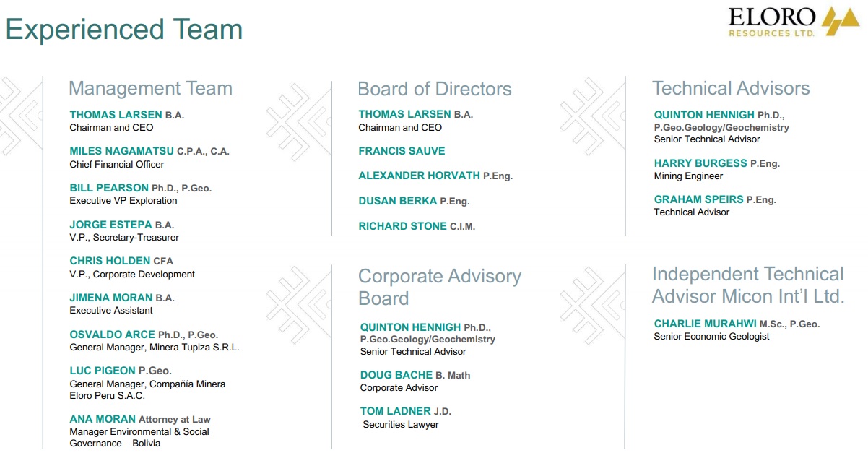Select the Board of Directors heading

(435, 89)
